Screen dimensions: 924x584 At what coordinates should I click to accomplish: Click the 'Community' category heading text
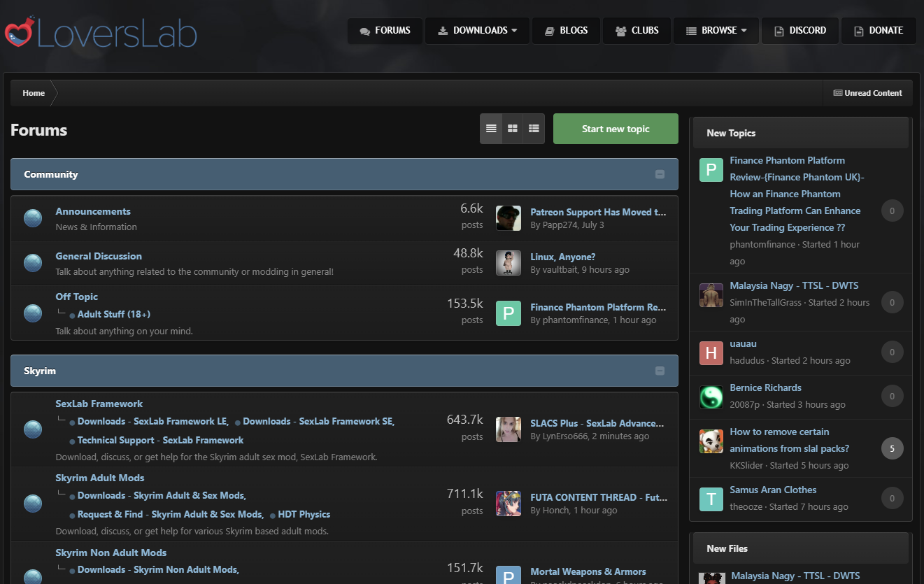click(x=51, y=174)
